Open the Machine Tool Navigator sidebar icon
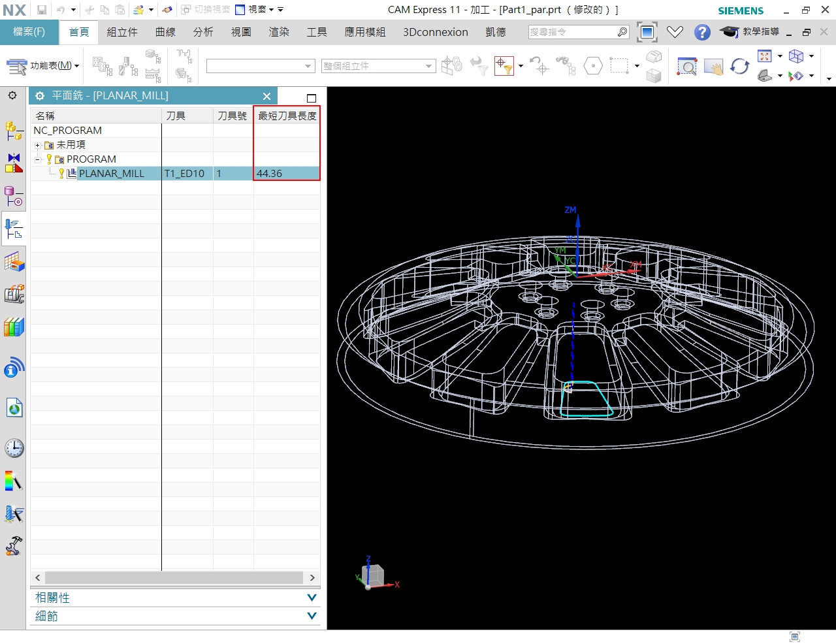836x644 pixels. (14, 294)
